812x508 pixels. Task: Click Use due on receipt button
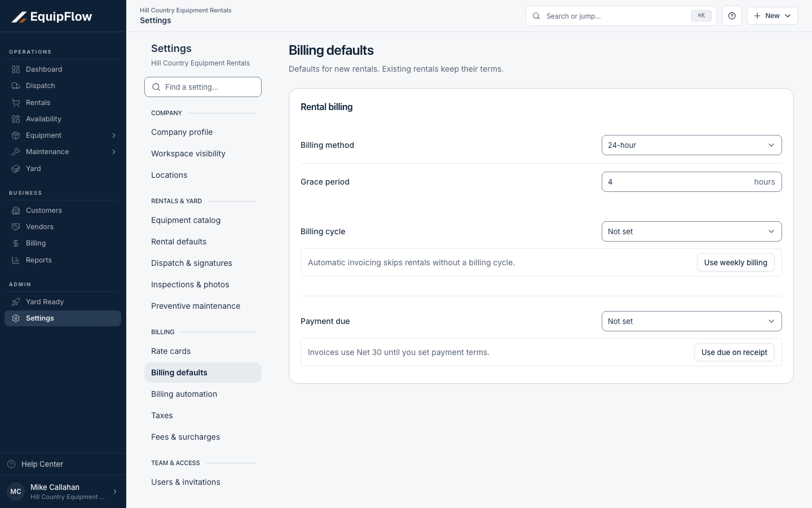point(734,352)
